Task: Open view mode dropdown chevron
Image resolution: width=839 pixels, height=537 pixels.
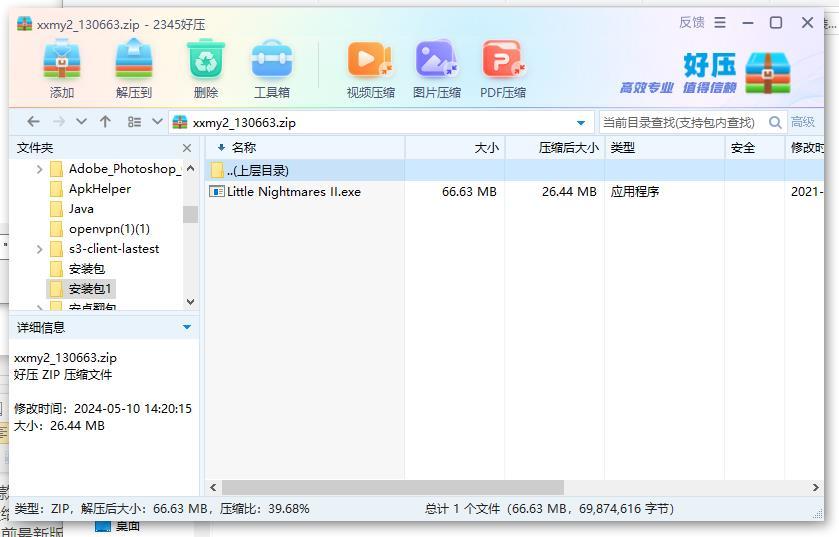Action: click(157, 122)
